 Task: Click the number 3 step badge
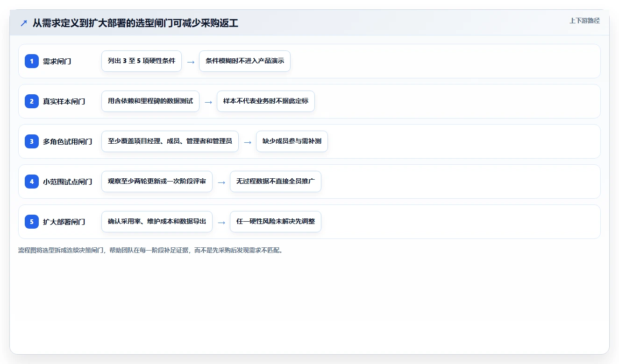(32, 141)
